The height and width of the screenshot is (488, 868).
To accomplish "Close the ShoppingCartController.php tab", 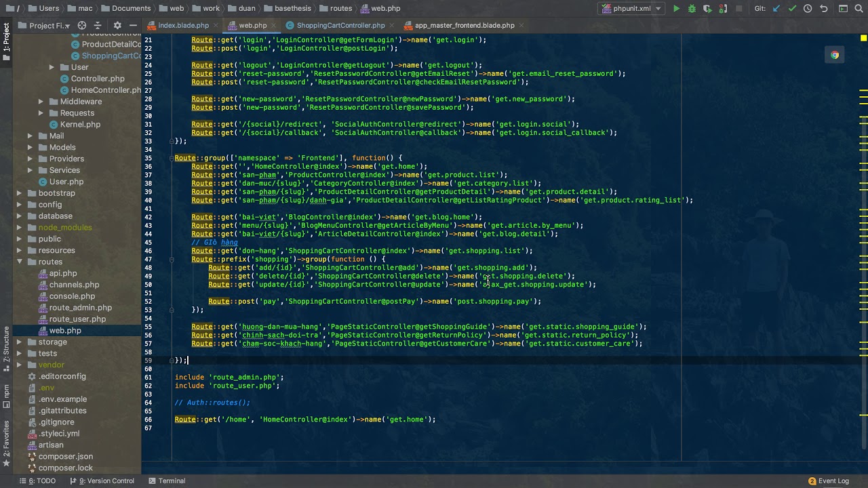I will point(393,26).
